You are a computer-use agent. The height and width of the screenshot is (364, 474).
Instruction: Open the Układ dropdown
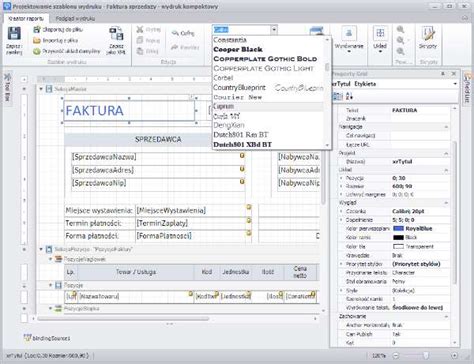pyautogui.click(x=380, y=52)
